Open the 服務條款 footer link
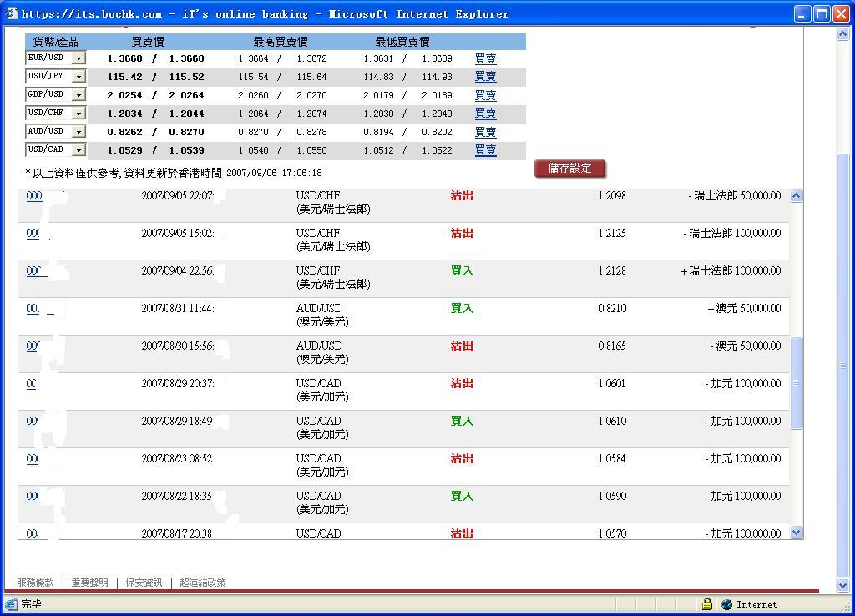The image size is (855, 616). pyautogui.click(x=35, y=583)
